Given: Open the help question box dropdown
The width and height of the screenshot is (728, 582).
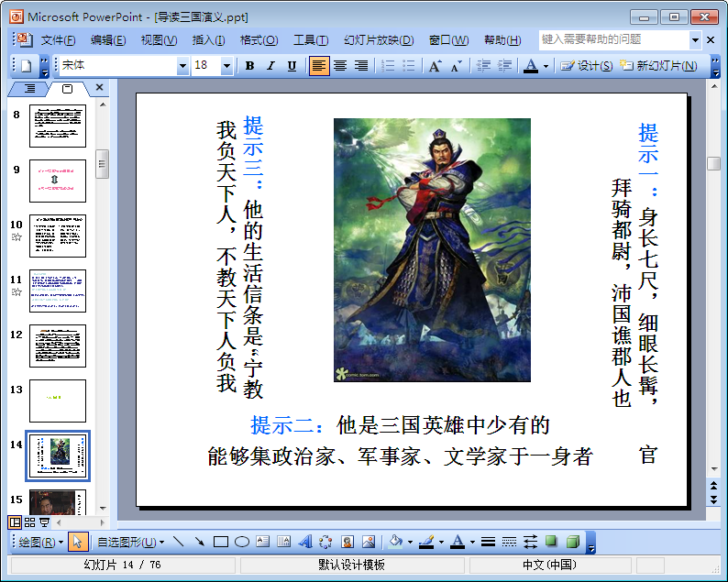Looking at the screenshot, I should tap(695, 40).
